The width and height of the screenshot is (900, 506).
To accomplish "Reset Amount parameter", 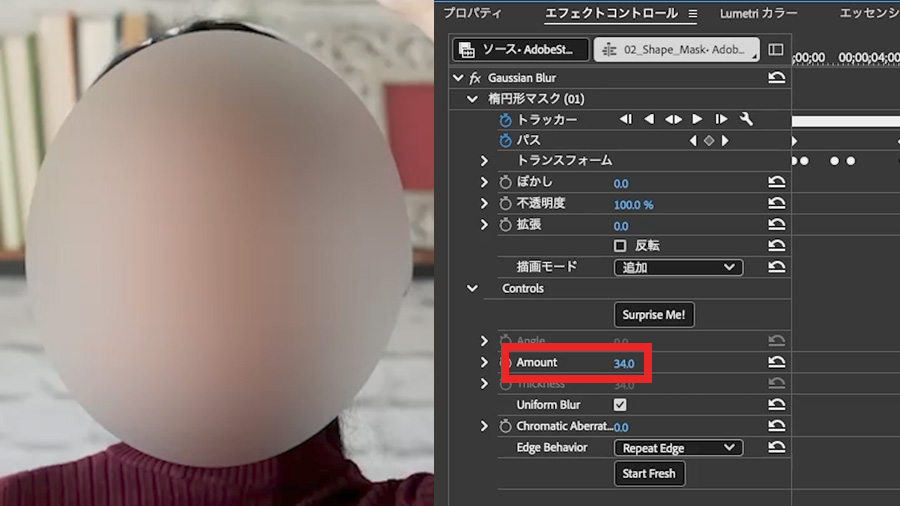I will point(776,362).
